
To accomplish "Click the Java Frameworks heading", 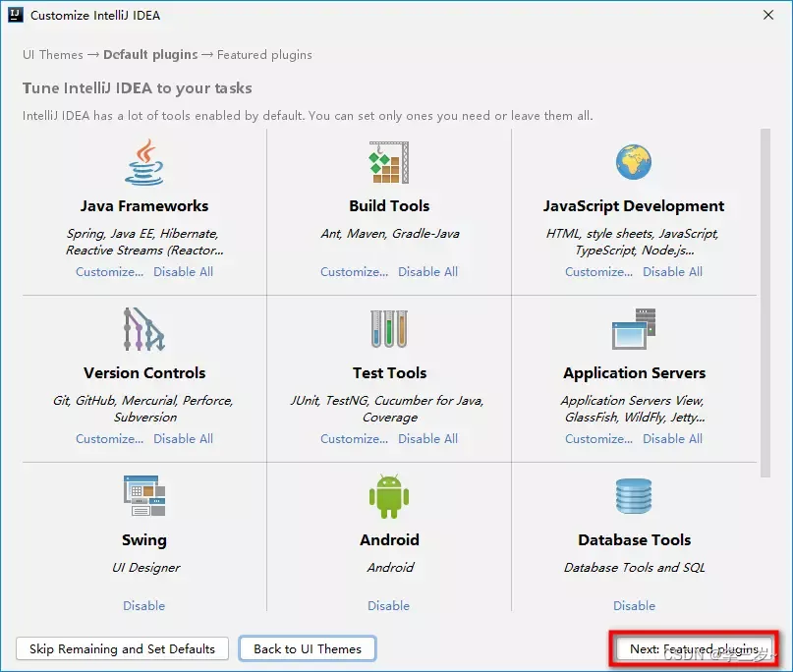I will [x=144, y=205].
